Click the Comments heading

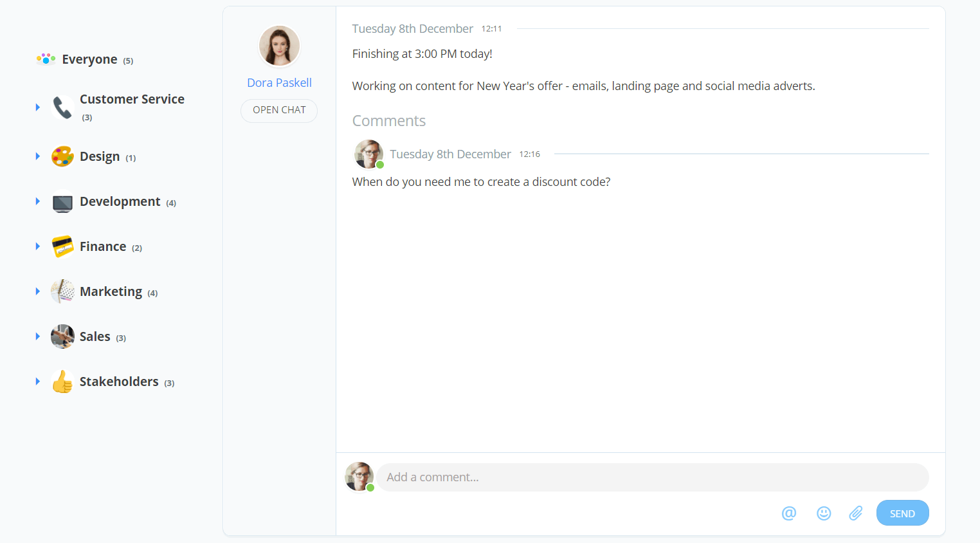pyautogui.click(x=389, y=121)
